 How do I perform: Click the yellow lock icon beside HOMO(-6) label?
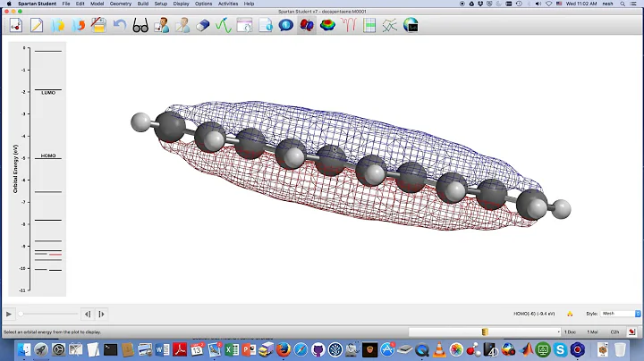point(570,314)
